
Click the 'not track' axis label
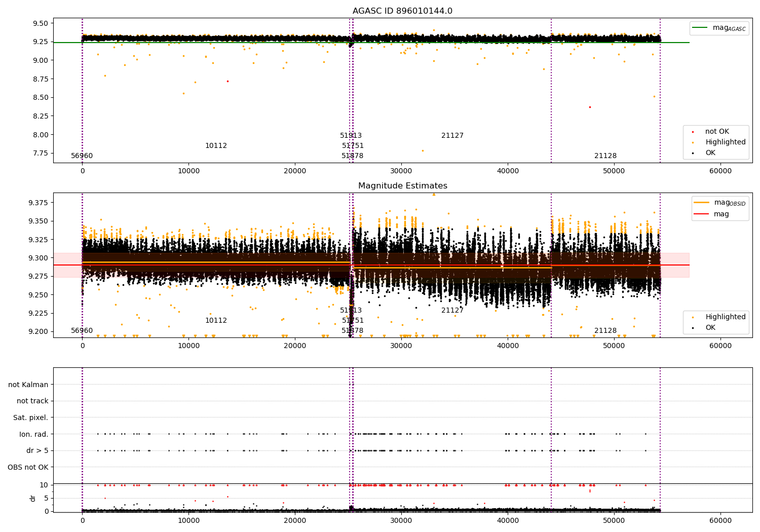coord(32,401)
